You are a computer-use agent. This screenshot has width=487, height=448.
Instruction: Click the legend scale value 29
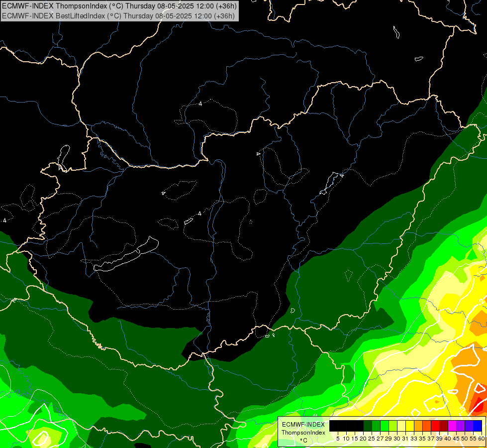(389, 439)
